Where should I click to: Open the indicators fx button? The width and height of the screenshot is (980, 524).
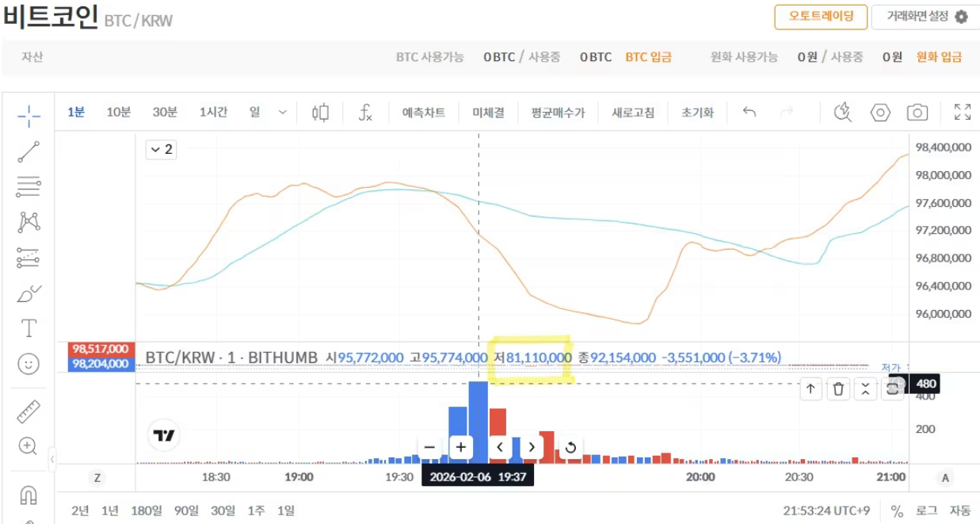[365, 113]
